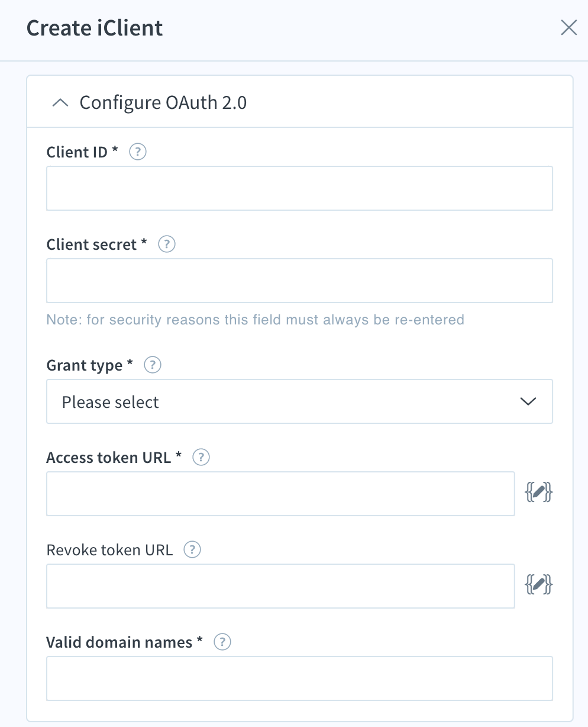The height and width of the screenshot is (727, 588).
Task: Select the Configure OAuth 2.0 header text
Action: [162, 102]
